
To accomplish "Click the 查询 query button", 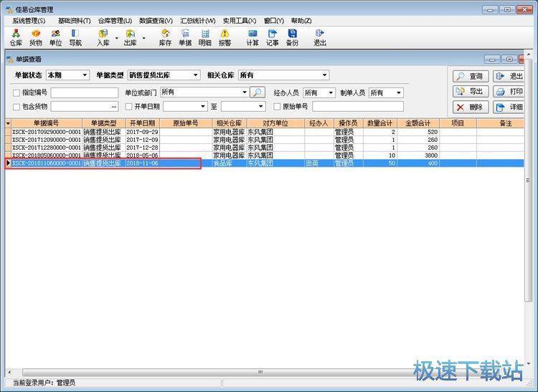I will pos(471,76).
